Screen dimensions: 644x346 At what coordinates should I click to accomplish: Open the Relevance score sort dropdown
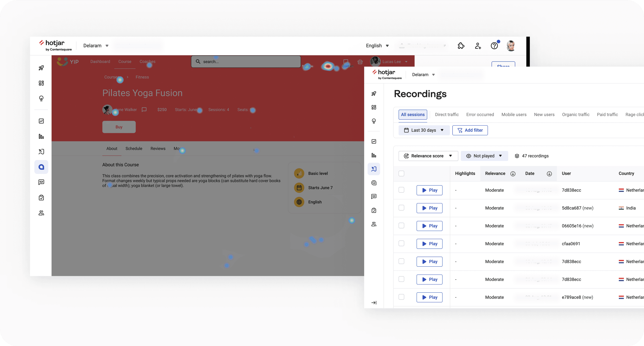click(428, 156)
